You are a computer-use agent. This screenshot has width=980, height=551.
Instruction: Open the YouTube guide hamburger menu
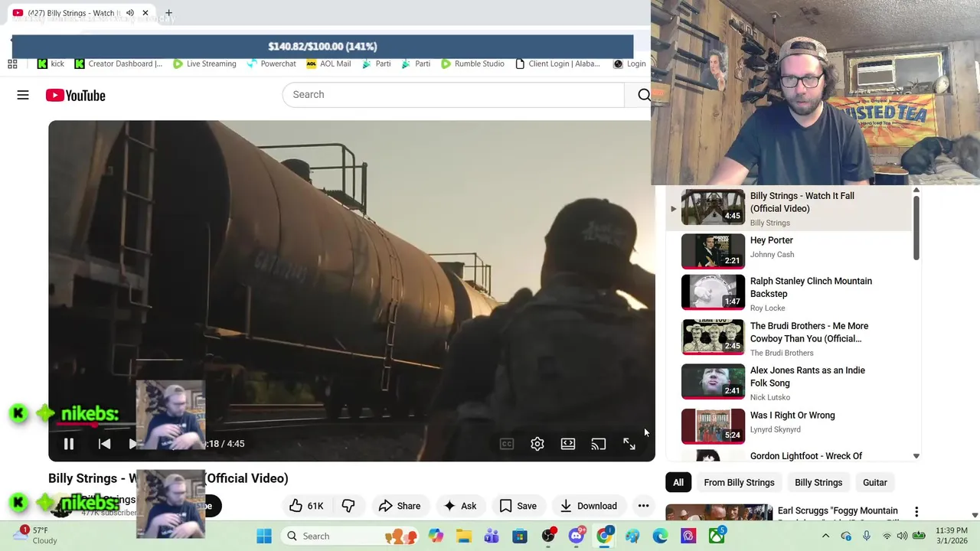pyautogui.click(x=23, y=95)
